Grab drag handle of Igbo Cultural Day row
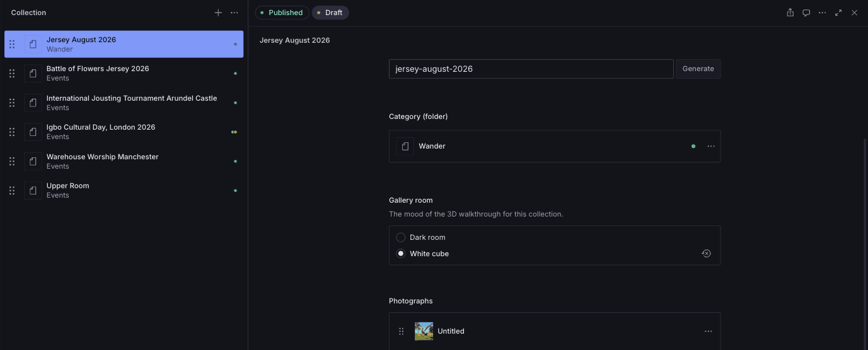Viewport: 868px width, 350px height. [x=12, y=132]
